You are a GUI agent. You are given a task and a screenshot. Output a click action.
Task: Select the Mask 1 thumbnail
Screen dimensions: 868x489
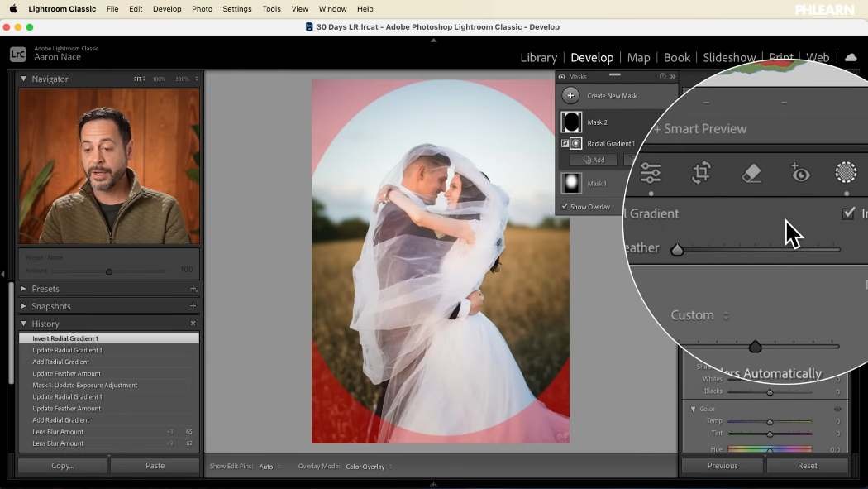click(x=571, y=184)
